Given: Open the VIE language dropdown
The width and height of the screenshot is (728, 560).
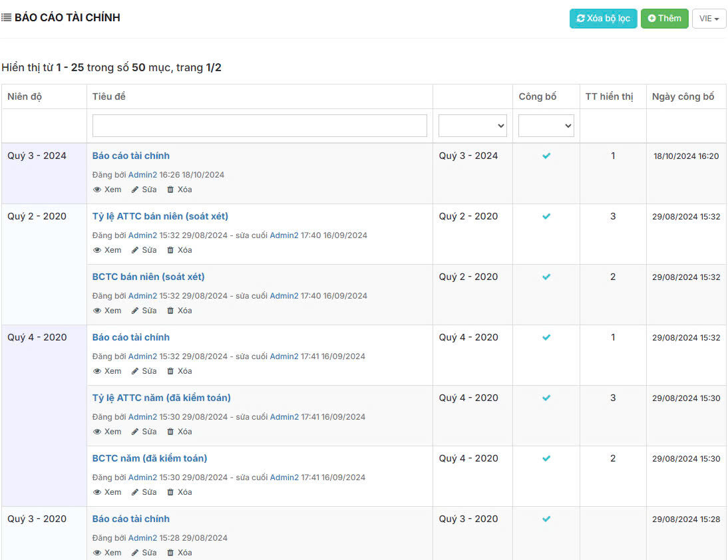Looking at the screenshot, I should pyautogui.click(x=709, y=19).
